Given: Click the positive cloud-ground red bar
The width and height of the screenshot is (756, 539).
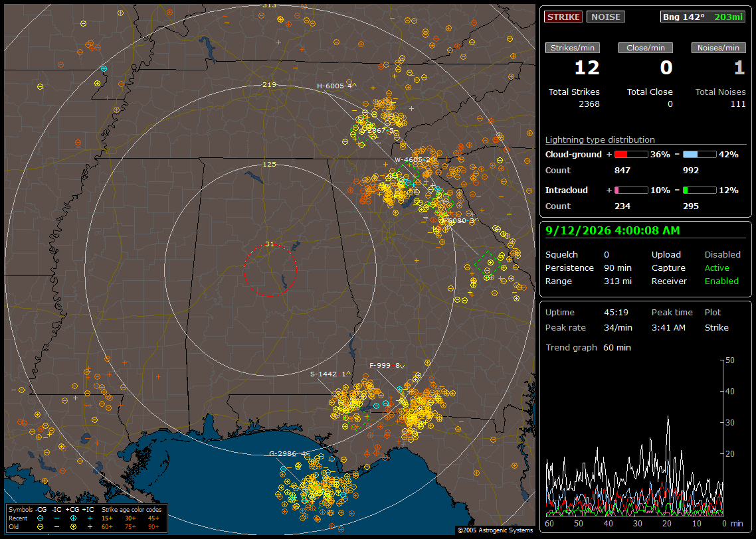Looking at the screenshot, I should click(x=631, y=154).
